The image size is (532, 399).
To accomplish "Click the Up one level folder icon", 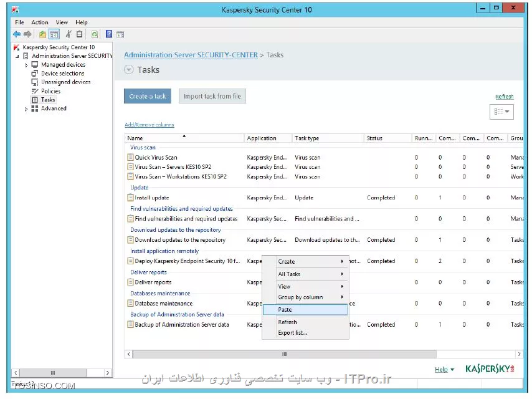I will (x=42, y=34).
